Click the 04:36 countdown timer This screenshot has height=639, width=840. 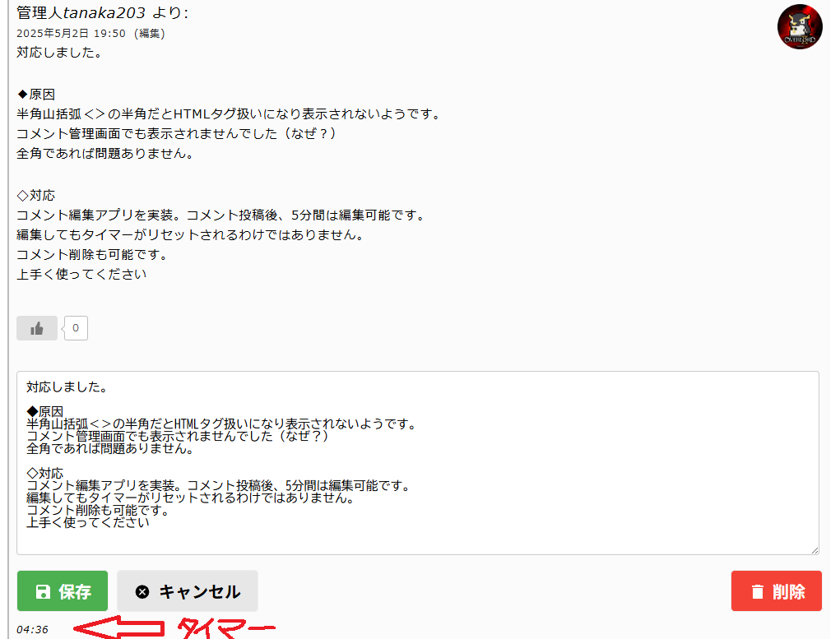pyautogui.click(x=32, y=629)
